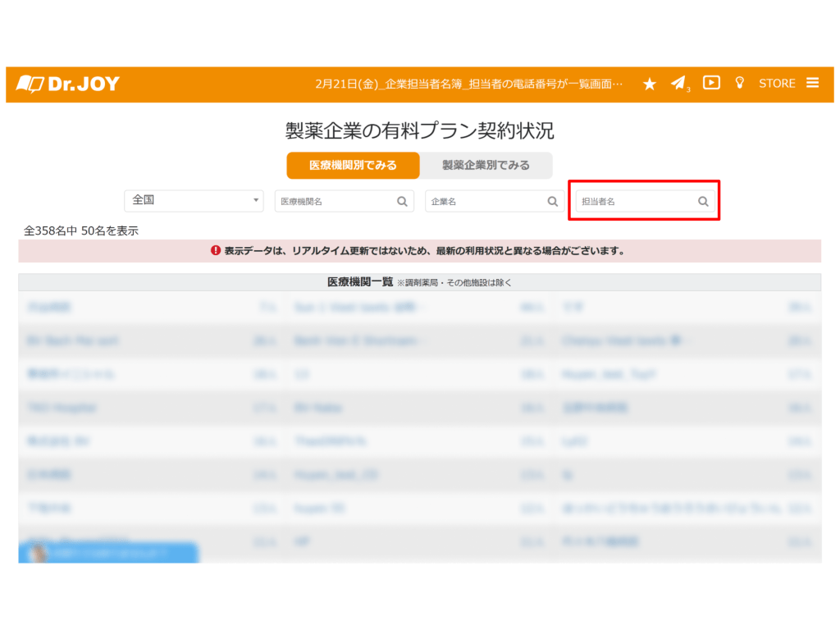
Task: Open the hamburger menu
Action: (x=812, y=83)
